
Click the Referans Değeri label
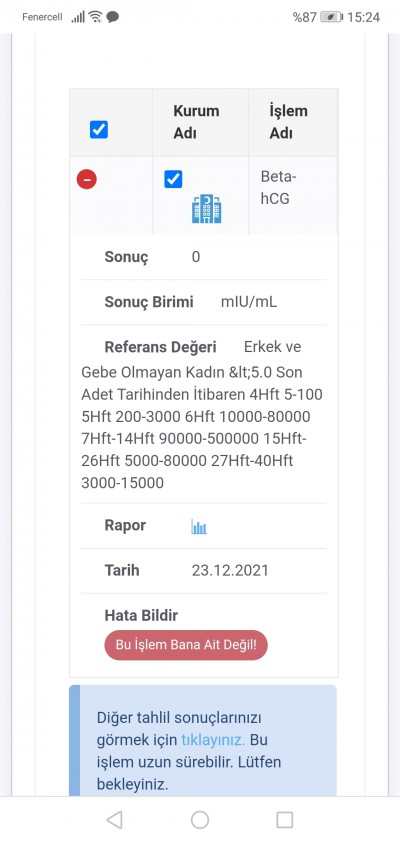tap(160, 347)
